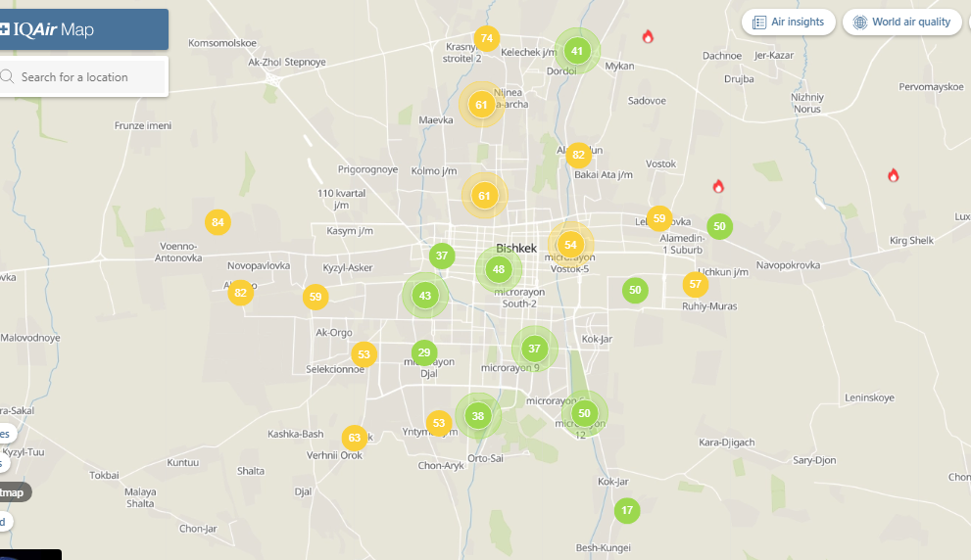The image size is (971, 560).
Task: Open the green 38 station marker
Action: click(x=478, y=416)
